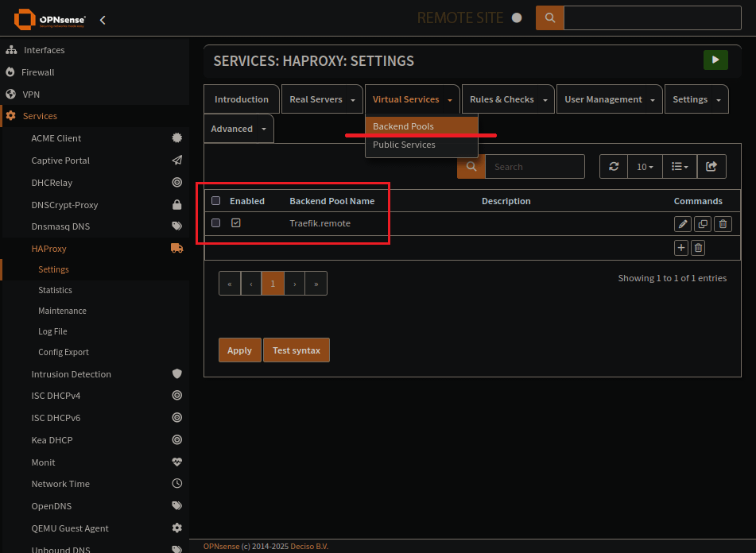Image resolution: width=756 pixels, height=553 pixels.
Task: Click the header search input field
Action: click(653, 17)
